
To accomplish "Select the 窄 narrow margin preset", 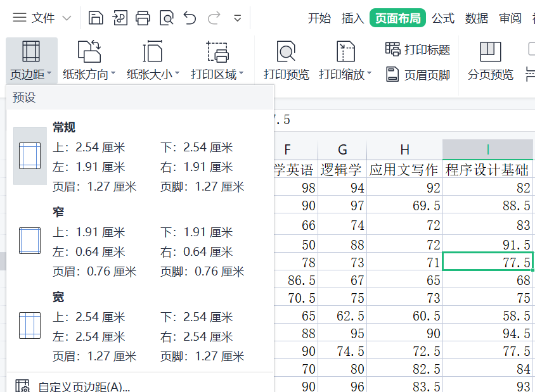I will pyautogui.click(x=140, y=241).
